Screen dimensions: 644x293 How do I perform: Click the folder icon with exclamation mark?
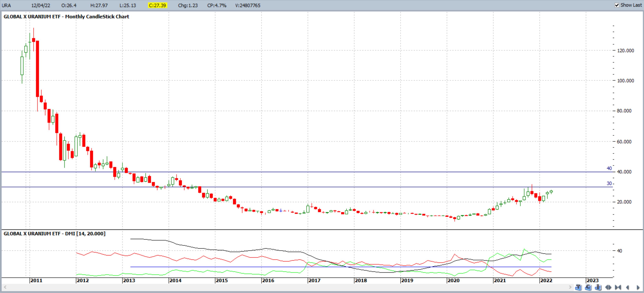pos(598,287)
